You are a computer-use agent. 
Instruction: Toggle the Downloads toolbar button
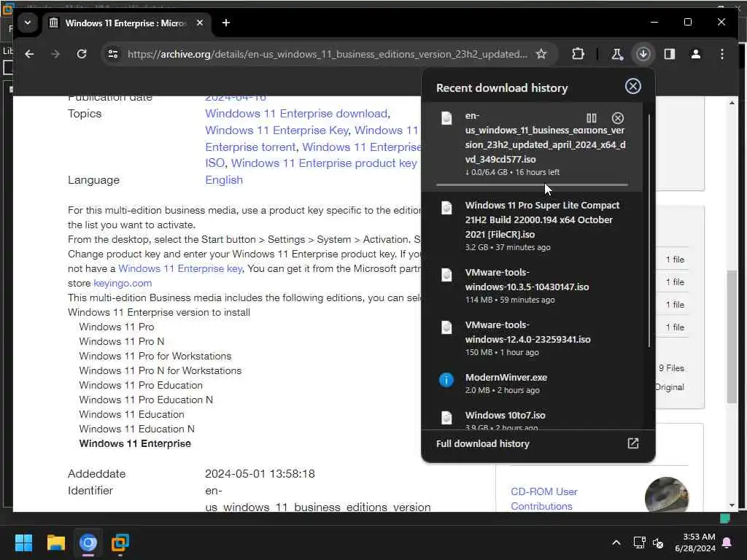pos(643,54)
